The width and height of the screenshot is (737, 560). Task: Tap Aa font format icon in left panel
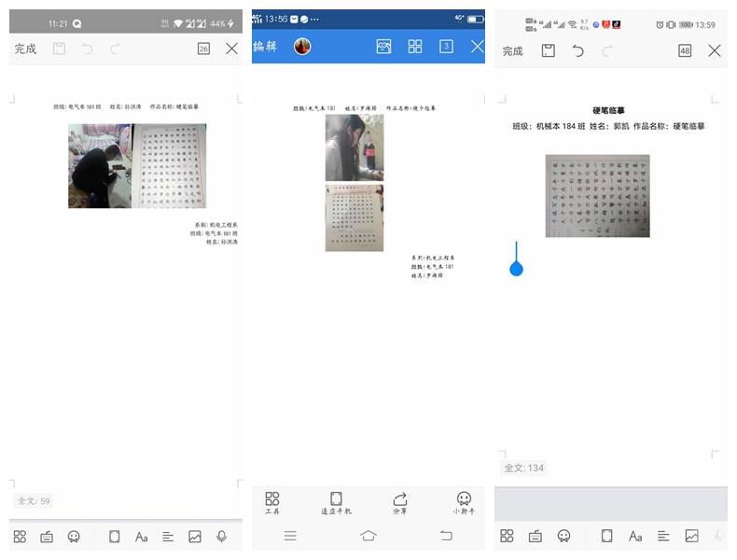pyautogui.click(x=142, y=537)
